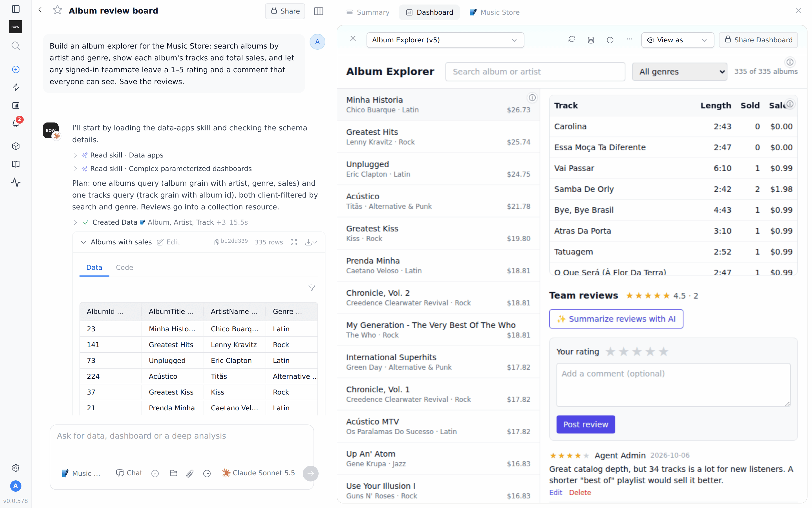Click the info icon in chat input
The height and width of the screenshot is (508, 812).
click(155, 473)
